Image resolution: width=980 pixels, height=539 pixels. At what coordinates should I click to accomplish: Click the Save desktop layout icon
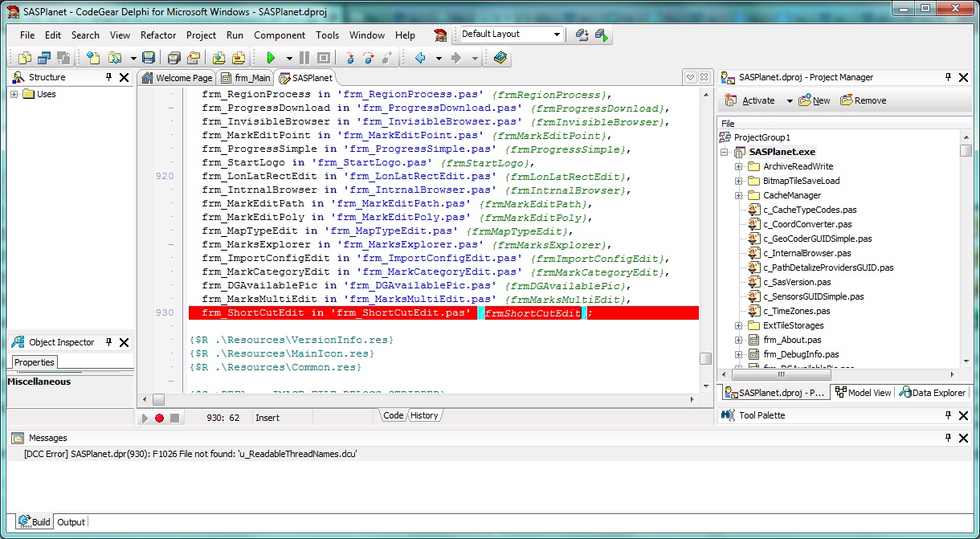click(582, 35)
